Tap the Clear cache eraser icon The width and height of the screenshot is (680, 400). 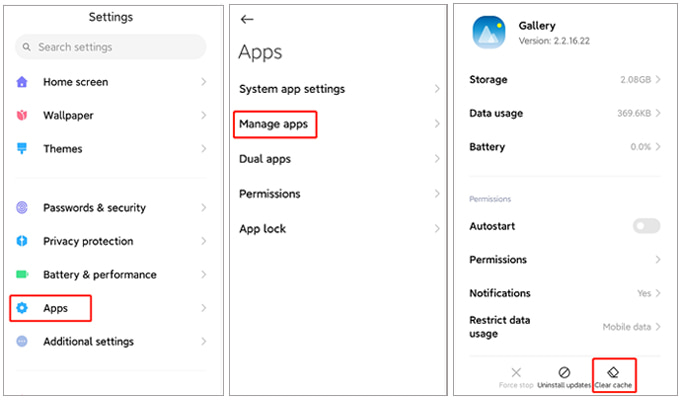(x=614, y=372)
